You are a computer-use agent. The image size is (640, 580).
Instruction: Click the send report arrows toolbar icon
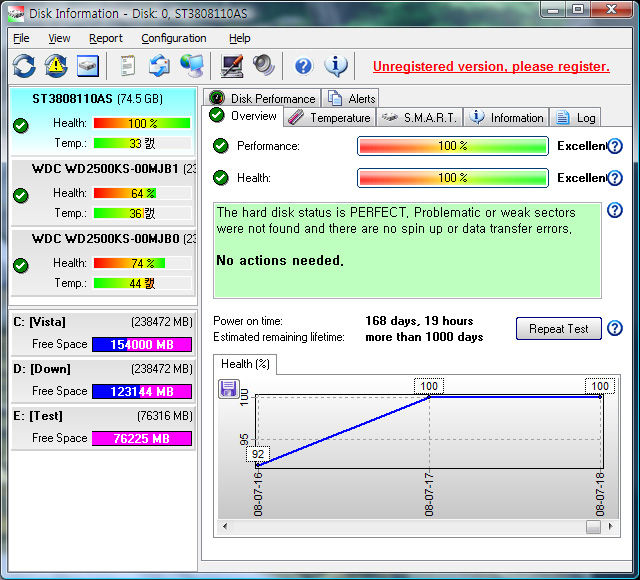point(159,66)
